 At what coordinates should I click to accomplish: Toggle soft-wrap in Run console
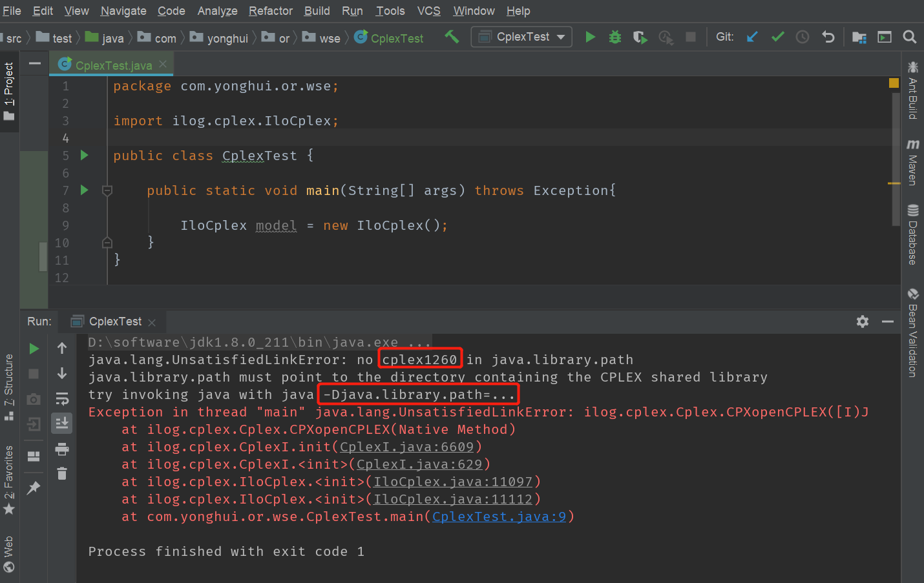pos(62,398)
